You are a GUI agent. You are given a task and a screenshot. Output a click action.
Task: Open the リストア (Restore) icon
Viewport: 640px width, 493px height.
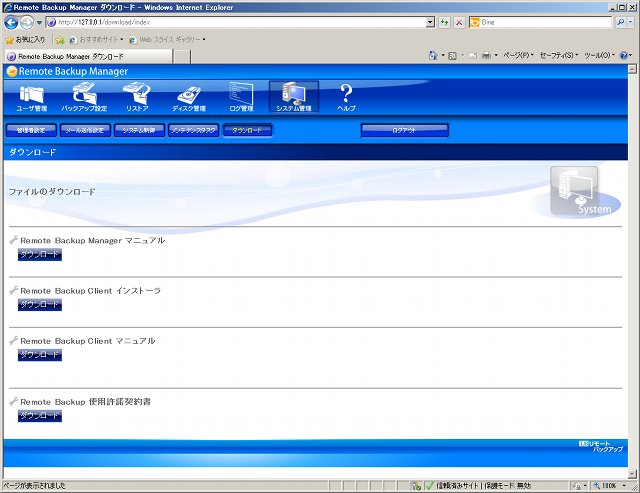(137, 98)
